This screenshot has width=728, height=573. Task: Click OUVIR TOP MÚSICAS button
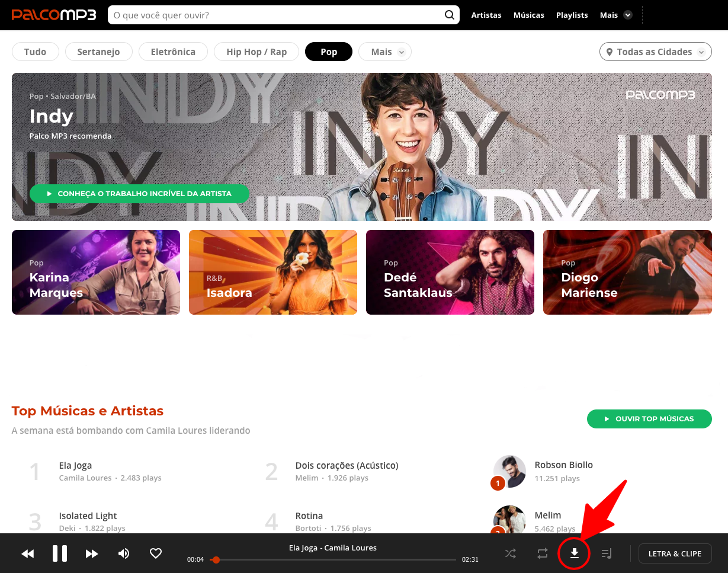pos(649,418)
